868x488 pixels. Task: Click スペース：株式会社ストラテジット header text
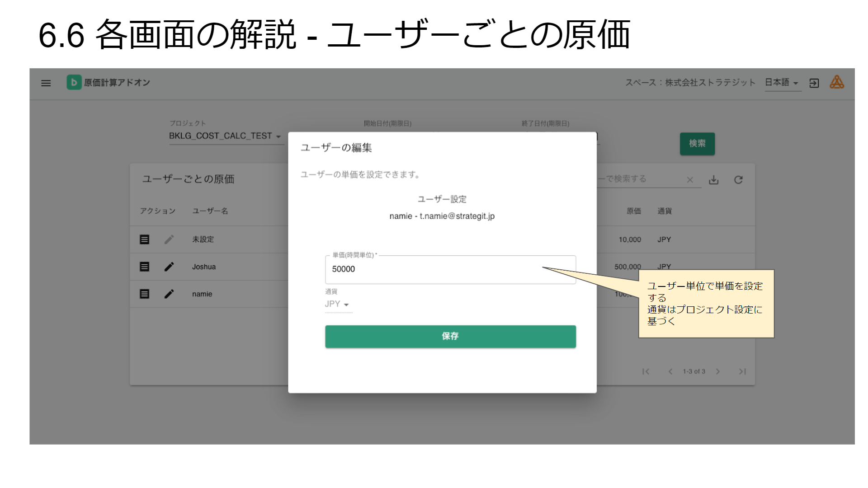tap(690, 82)
